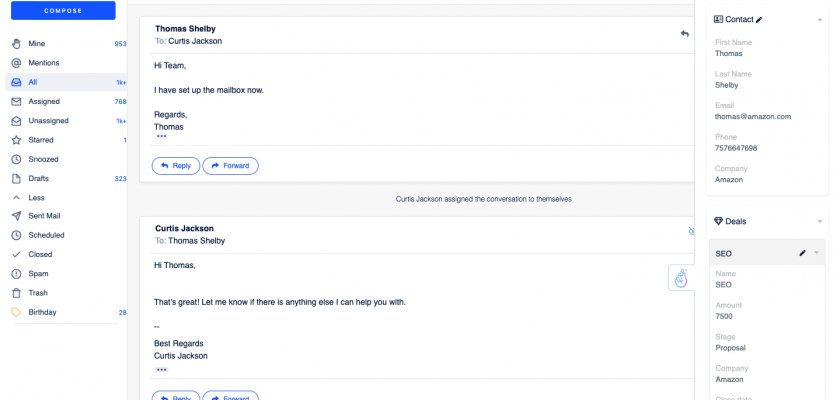Collapse the Deals section arrow
This screenshot has height=400, width=840.
point(820,221)
